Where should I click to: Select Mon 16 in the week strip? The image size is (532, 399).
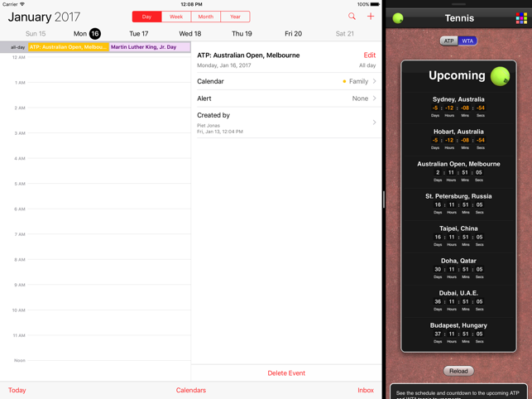(87, 34)
